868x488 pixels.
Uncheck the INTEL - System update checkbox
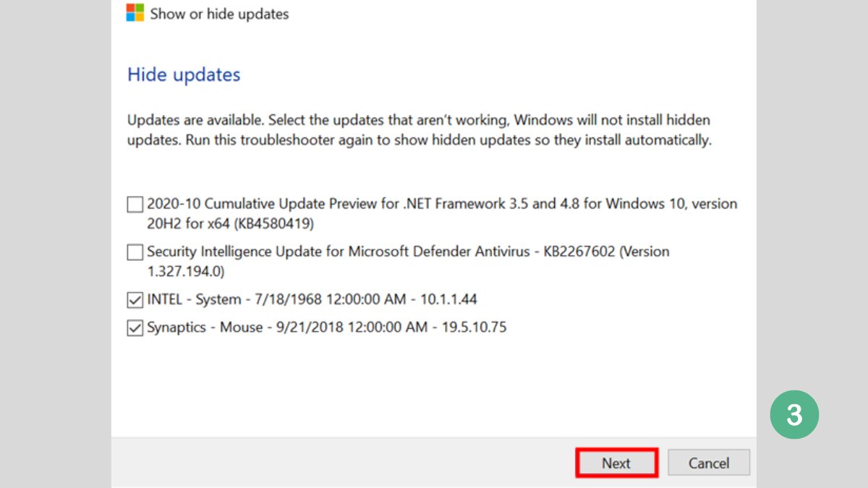pos(135,299)
